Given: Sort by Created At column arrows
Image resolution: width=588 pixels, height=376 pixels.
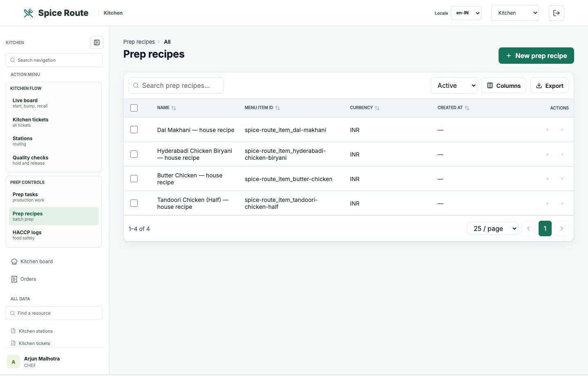Looking at the screenshot, I should pos(467,108).
